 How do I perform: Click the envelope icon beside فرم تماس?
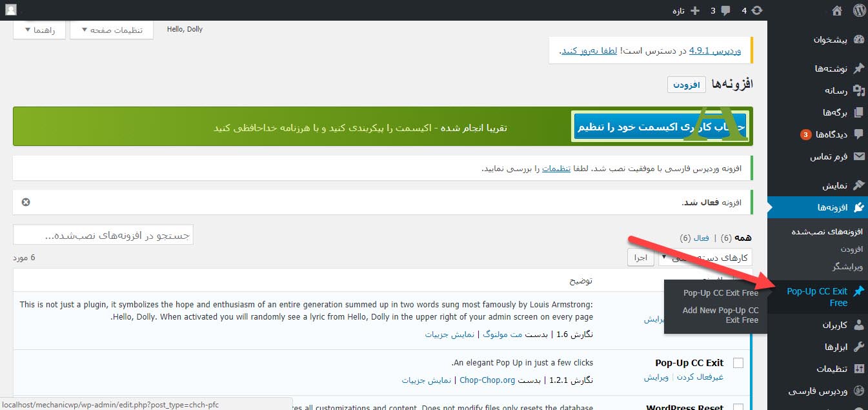pyautogui.click(x=858, y=156)
